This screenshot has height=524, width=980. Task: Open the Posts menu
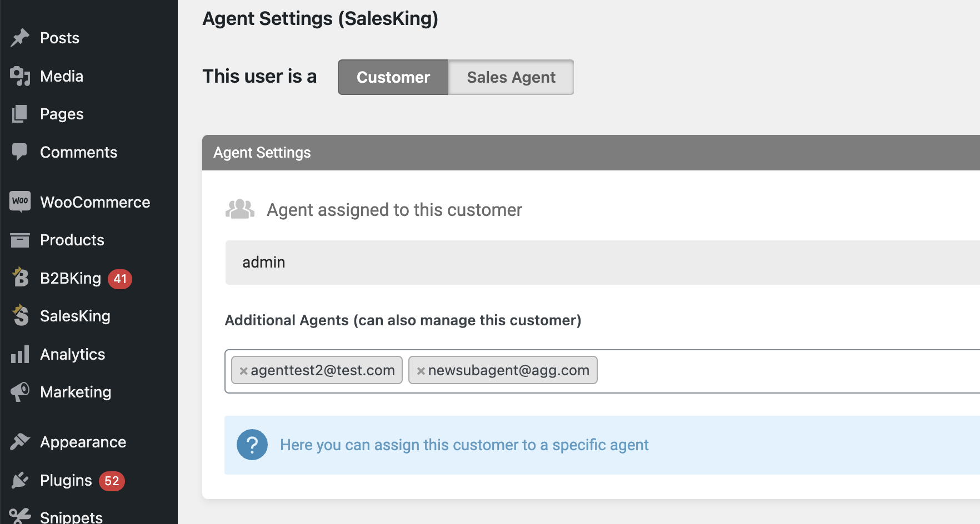point(60,38)
